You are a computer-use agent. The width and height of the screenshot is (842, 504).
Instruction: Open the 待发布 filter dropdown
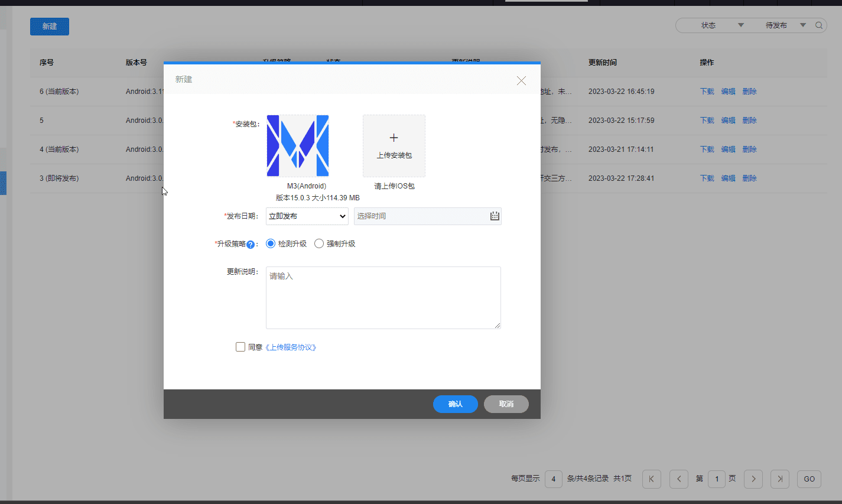click(785, 25)
